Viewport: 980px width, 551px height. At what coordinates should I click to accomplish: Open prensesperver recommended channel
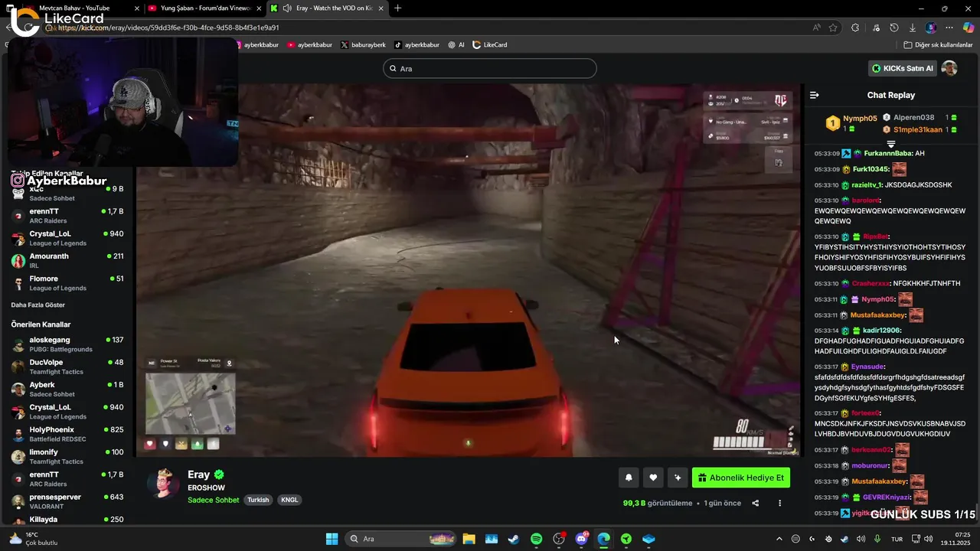(x=67, y=501)
